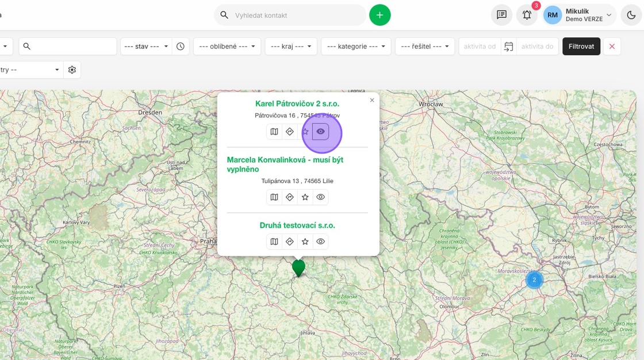The image size is (644, 360).
Task: Show Karel Pátrovičov on map icon
Action: pos(274,132)
